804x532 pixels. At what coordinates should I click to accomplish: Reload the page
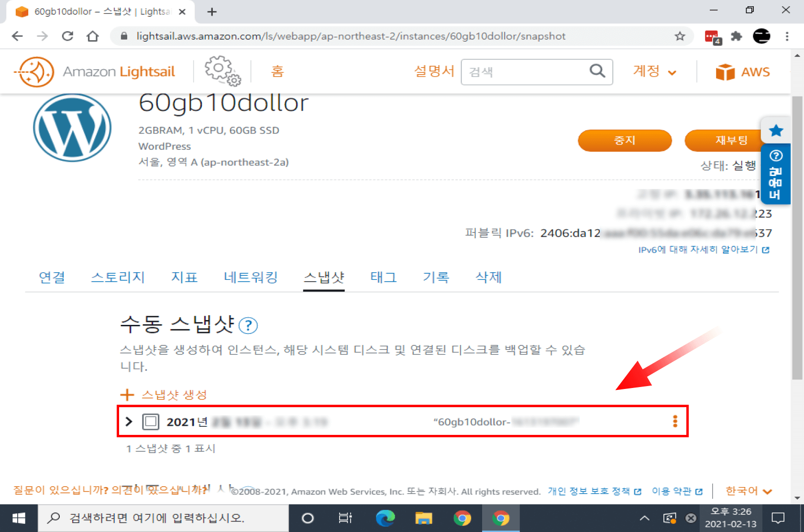pos(67,36)
